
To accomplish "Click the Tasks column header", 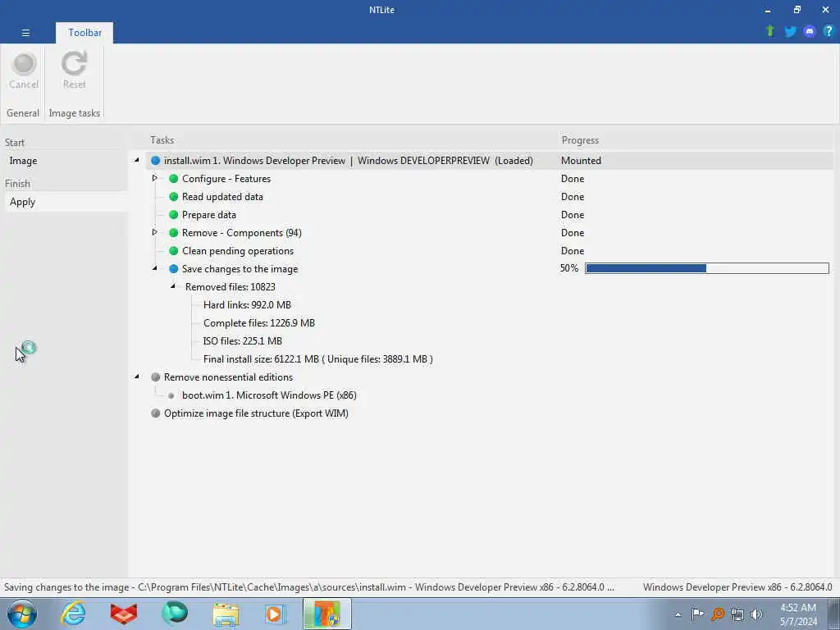I will click(x=162, y=140).
